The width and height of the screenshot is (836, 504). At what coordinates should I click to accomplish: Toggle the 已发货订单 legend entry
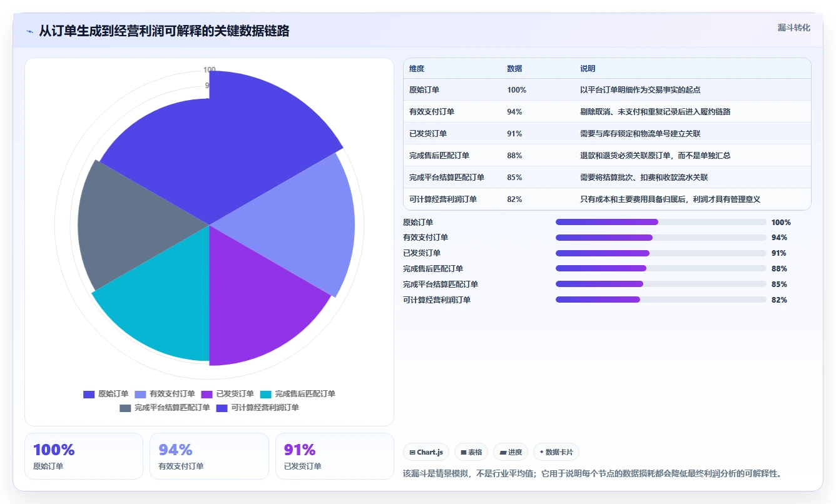(x=227, y=394)
